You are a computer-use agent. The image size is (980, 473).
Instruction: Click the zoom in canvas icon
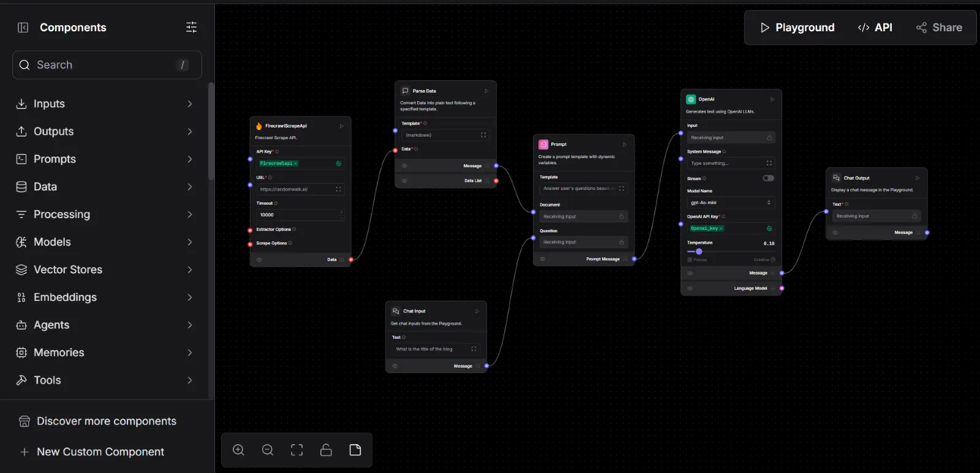click(238, 450)
